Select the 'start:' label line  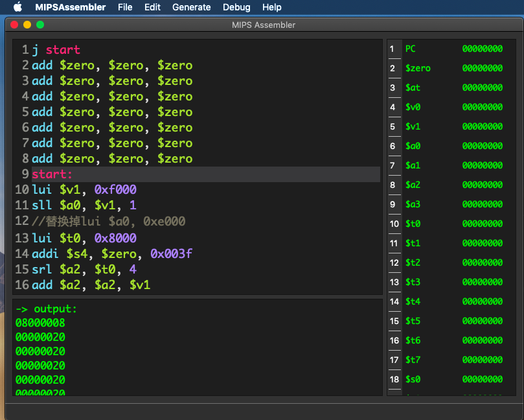click(205, 174)
